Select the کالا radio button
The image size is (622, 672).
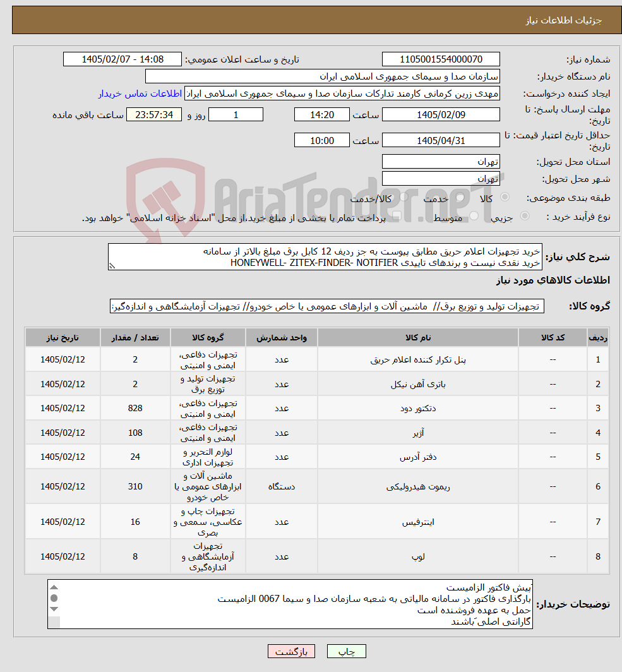(x=505, y=197)
